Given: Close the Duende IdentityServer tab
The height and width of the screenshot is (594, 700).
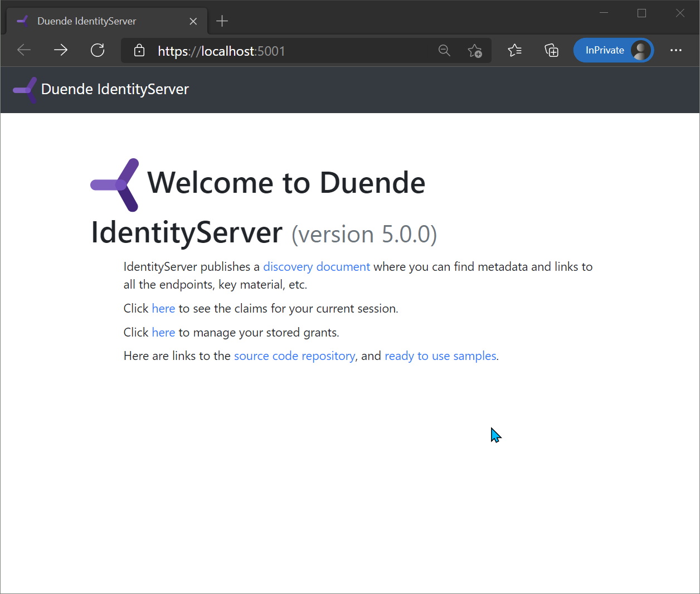Looking at the screenshot, I should [193, 21].
